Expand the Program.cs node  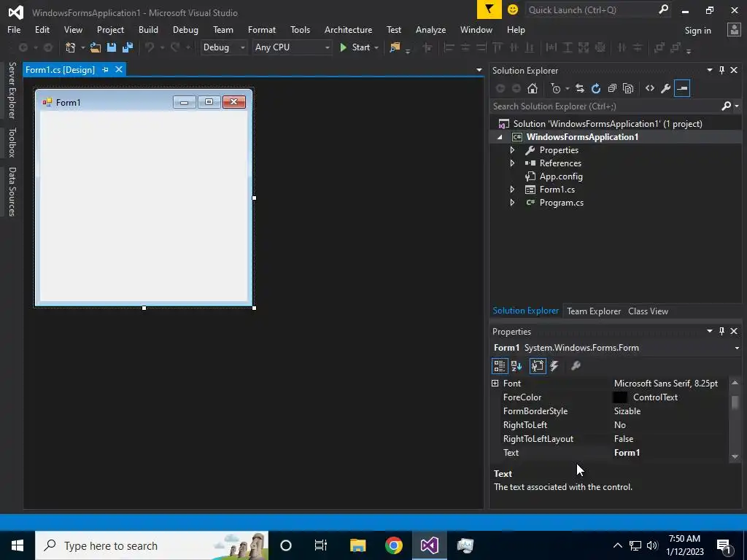pyautogui.click(x=512, y=203)
